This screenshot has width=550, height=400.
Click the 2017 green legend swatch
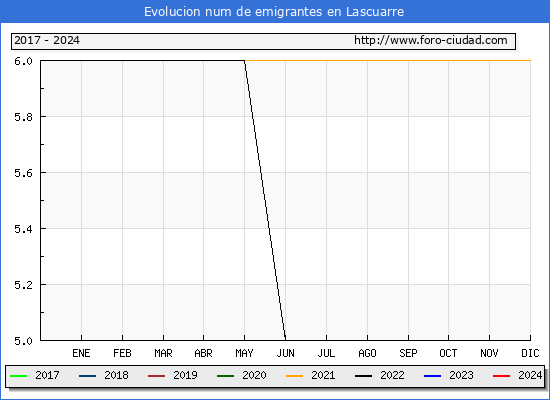pyautogui.click(x=19, y=376)
